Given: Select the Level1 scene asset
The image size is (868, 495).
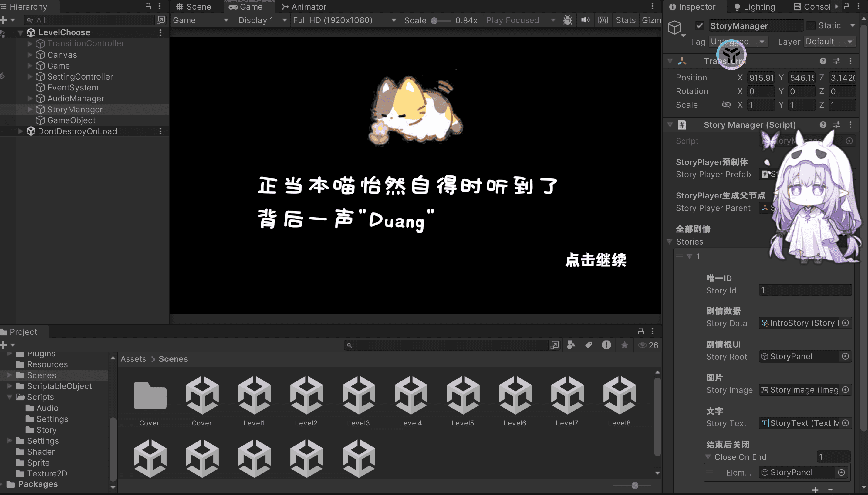Looking at the screenshot, I should [254, 401].
